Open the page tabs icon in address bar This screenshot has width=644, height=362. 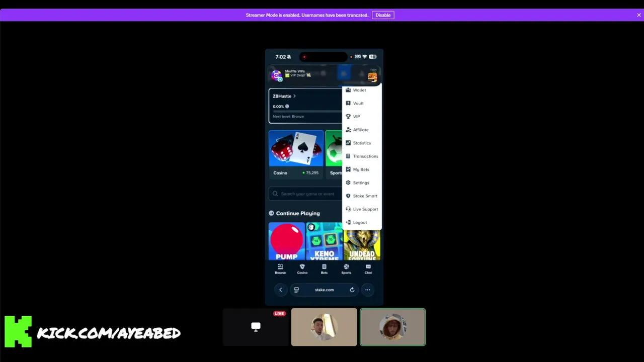[x=296, y=290]
